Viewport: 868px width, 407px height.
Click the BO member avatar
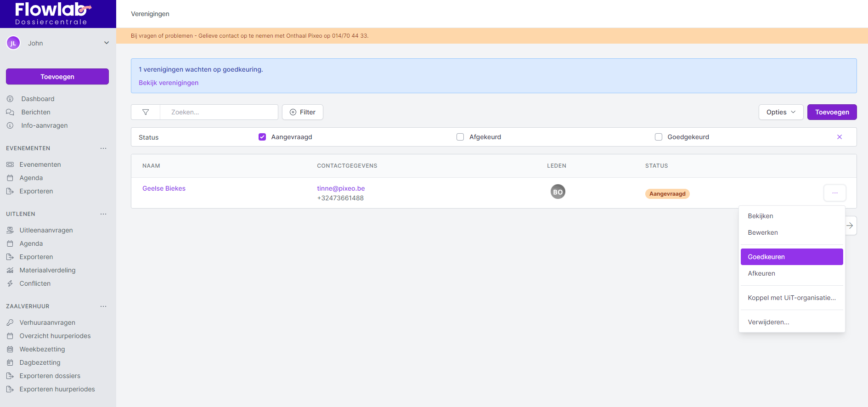pyautogui.click(x=558, y=192)
